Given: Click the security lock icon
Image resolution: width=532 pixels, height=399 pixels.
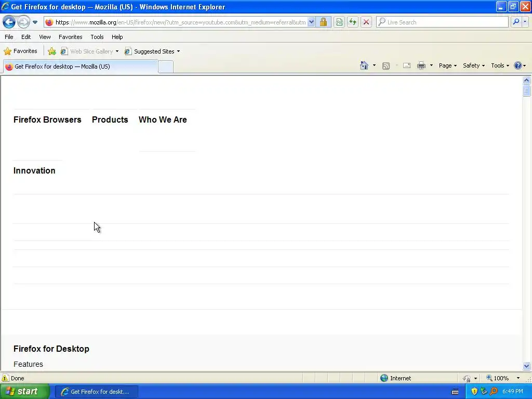Looking at the screenshot, I should [x=323, y=22].
